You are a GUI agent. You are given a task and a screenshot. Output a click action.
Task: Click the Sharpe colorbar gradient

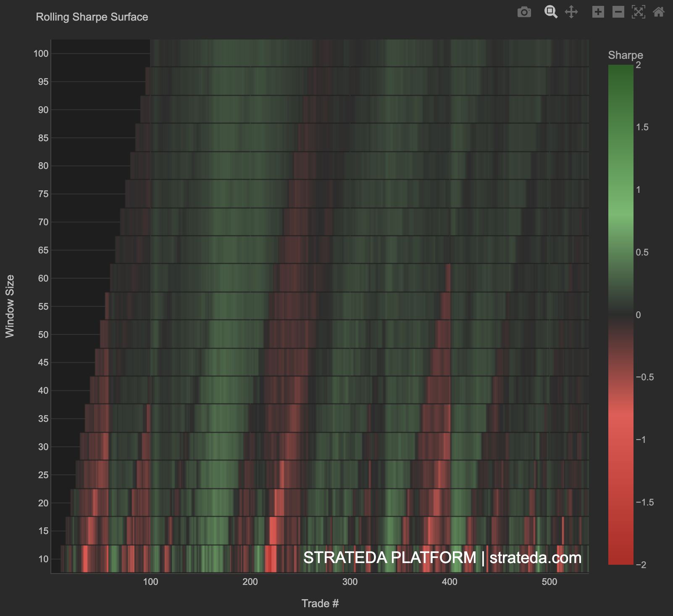tap(620, 315)
